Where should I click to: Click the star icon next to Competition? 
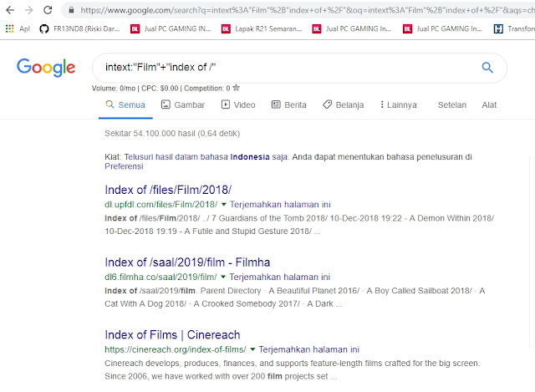tap(236, 88)
